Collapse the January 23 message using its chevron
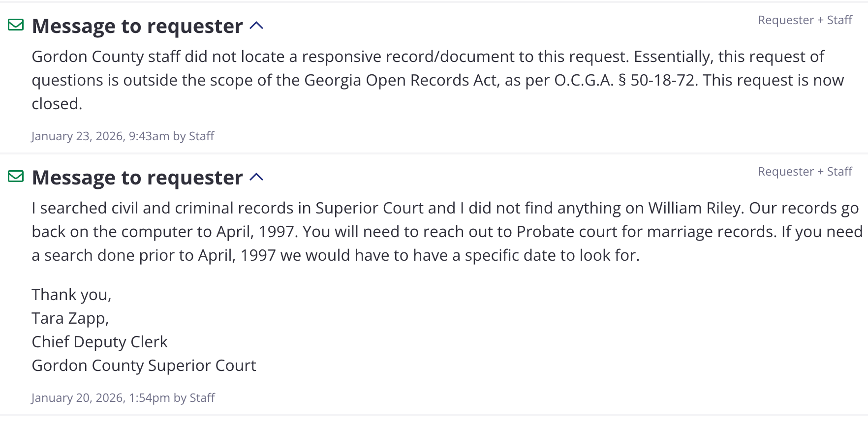This screenshot has height=426, width=868. click(x=256, y=26)
